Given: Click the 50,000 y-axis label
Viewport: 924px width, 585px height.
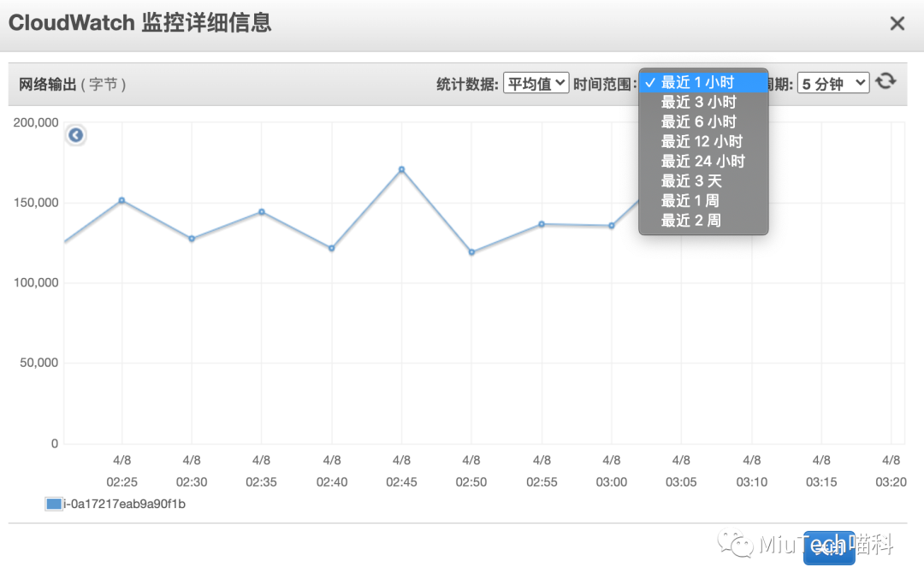Looking at the screenshot, I should (x=38, y=363).
